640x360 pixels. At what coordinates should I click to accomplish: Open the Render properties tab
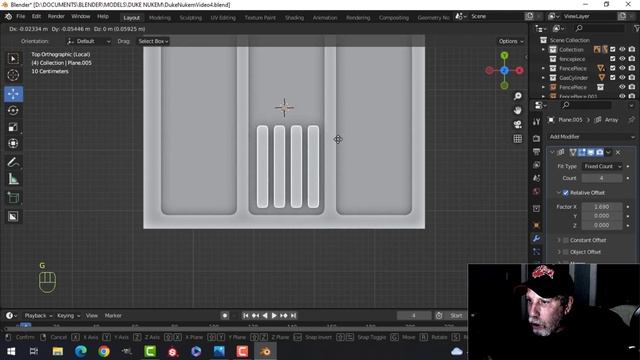(536, 138)
